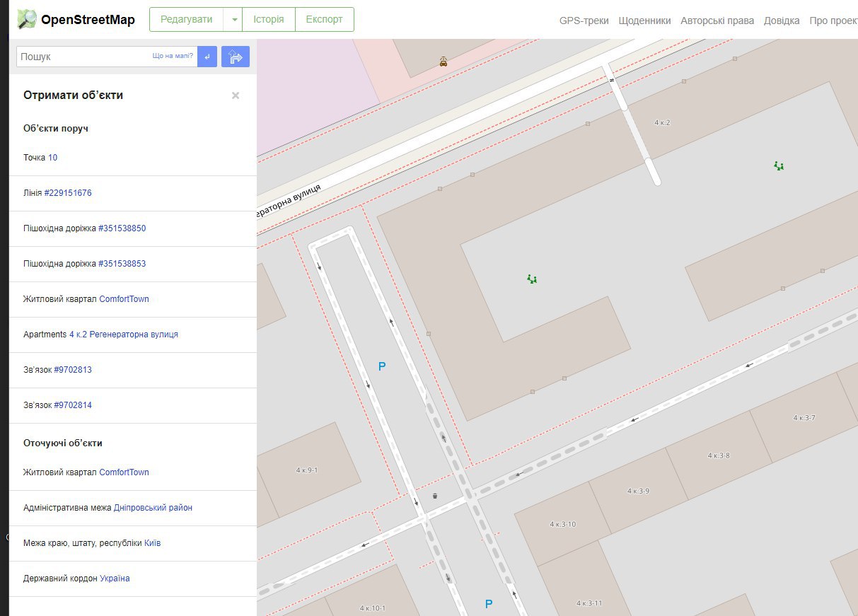Image resolution: width=858 pixels, height=616 pixels.
Task: Click the '4 к.3-11' building label
Action: pyautogui.click(x=589, y=603)
